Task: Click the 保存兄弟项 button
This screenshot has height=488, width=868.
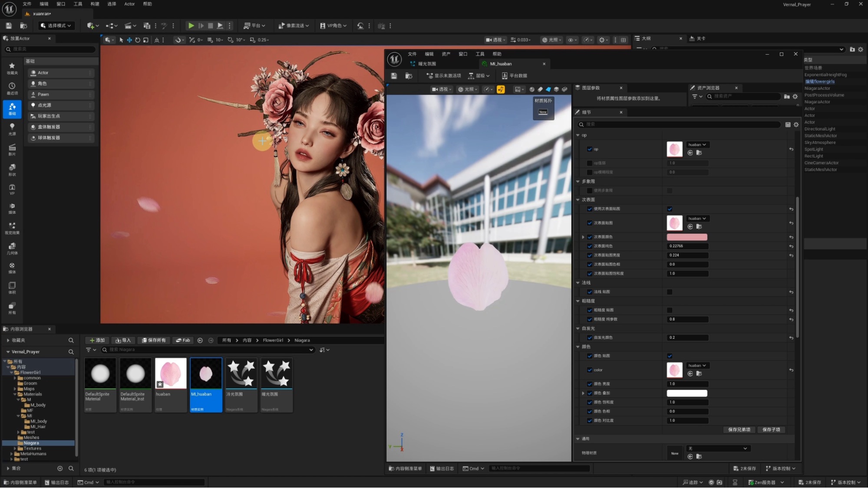Action: (x=739, y=430)
